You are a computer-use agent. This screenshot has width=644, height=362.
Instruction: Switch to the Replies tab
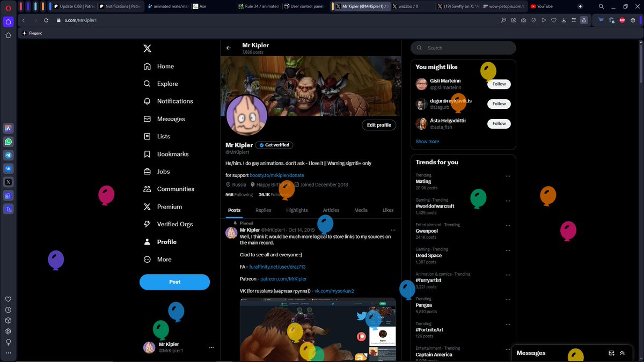tap(263, 210)
